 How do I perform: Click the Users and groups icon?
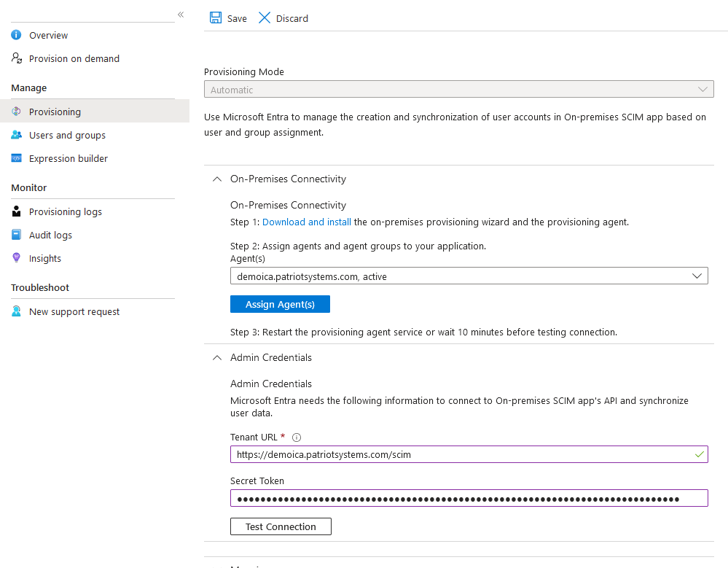[x=16, y=135]
